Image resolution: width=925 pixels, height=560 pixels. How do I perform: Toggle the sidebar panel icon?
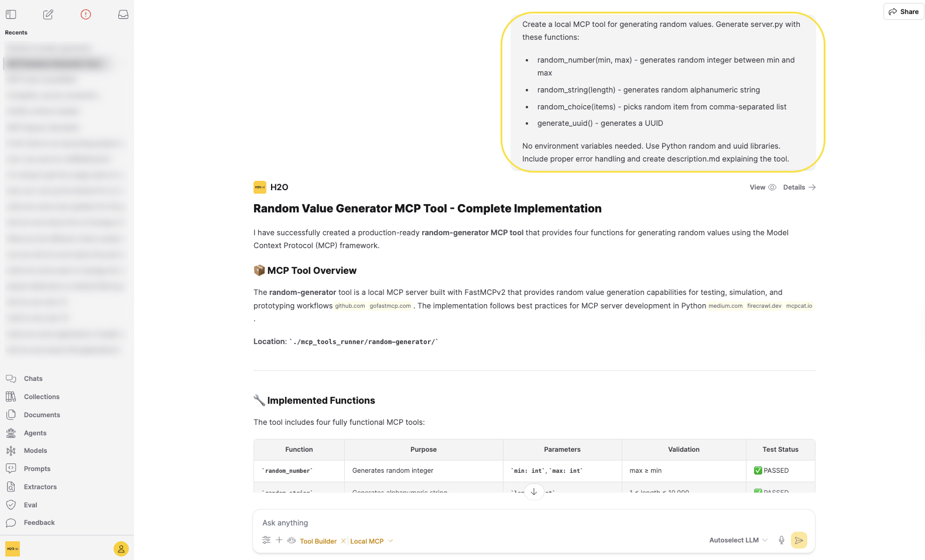pyautogui.click(x=11, y=14)
